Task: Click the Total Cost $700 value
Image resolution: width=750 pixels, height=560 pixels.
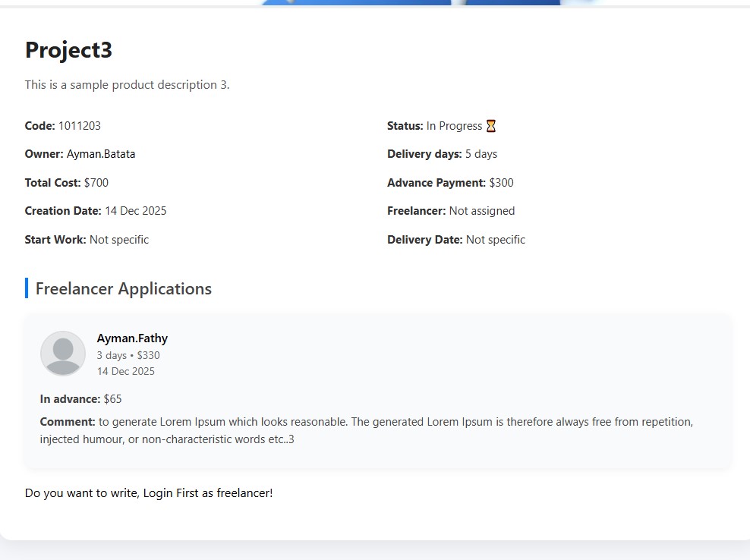Action: coord(96,183)
